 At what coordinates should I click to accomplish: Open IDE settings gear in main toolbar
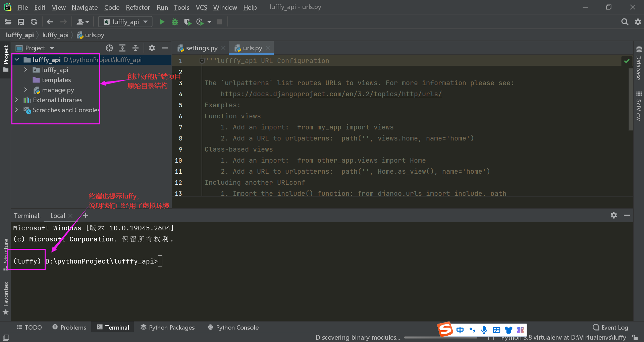pyautogui.click(x=638, y=22)
